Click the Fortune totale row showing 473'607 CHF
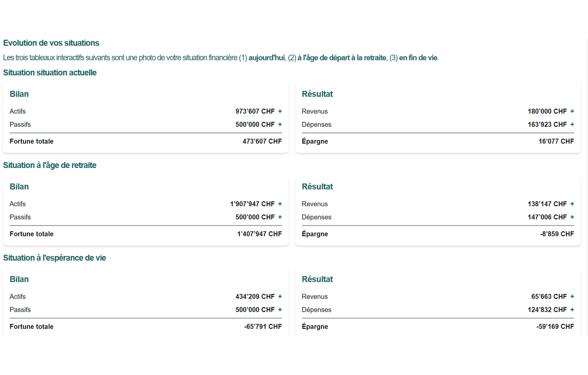The width and height of the screenshot is (588, 375). click(x=146, y=141)
